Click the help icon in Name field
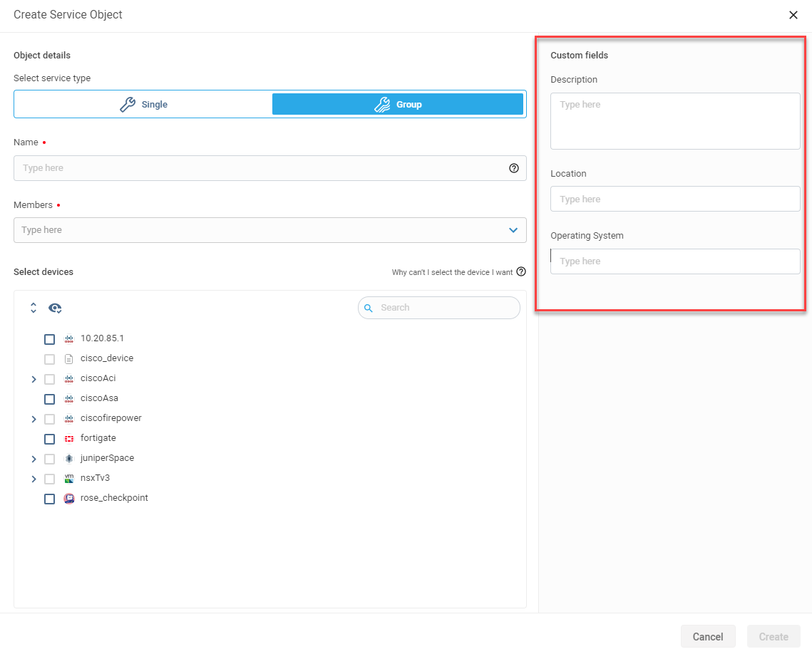 tap(513, 168)
